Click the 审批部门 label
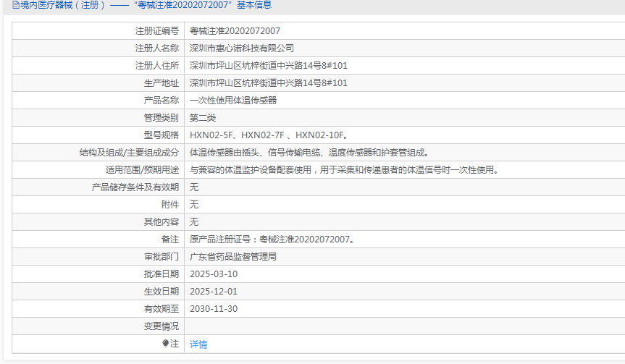The height and width of the screenshot is (364, 625). (162, 257)
